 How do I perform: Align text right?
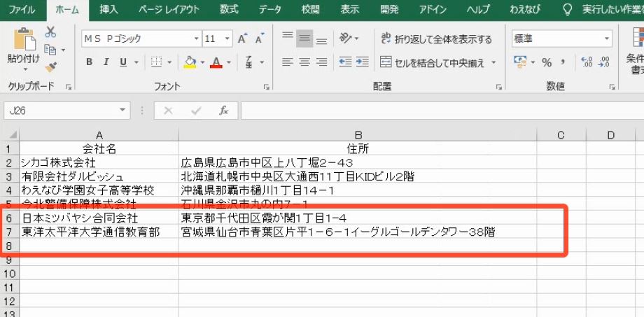(321, 62)
